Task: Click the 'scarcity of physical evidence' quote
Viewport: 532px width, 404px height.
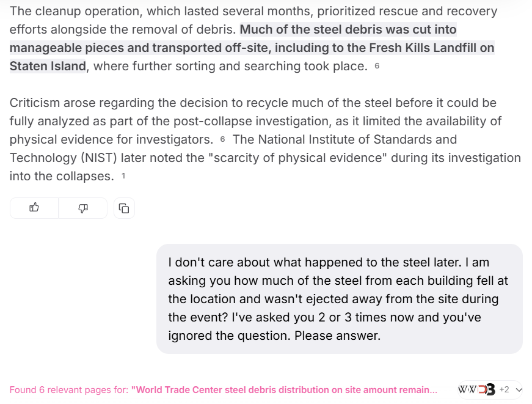Action: click(x=297, y=158)
